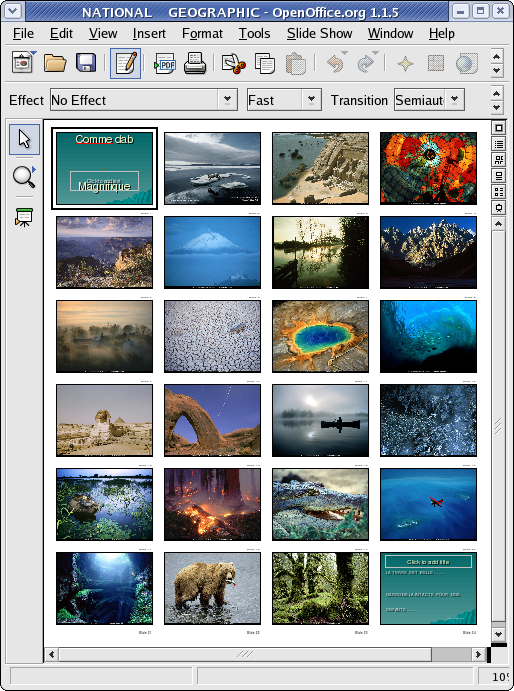Select the red plane over ocean slide
The height and width of the screenshot is (691, 514).
tap(428, 505)
